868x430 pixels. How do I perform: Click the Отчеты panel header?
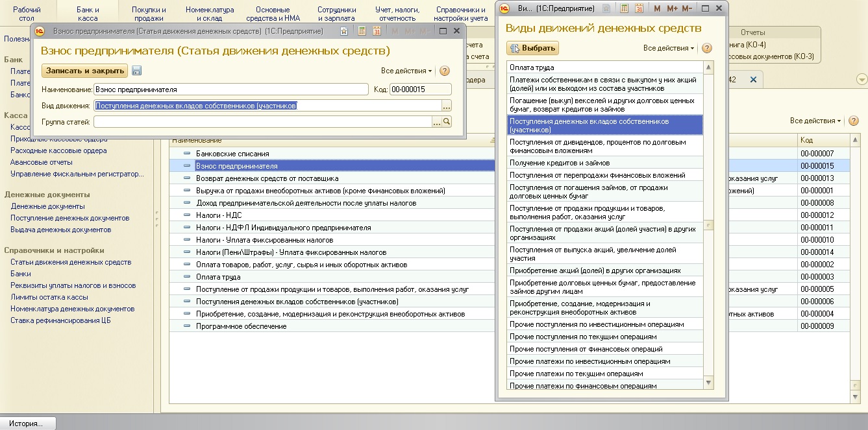tap(752, 32)
